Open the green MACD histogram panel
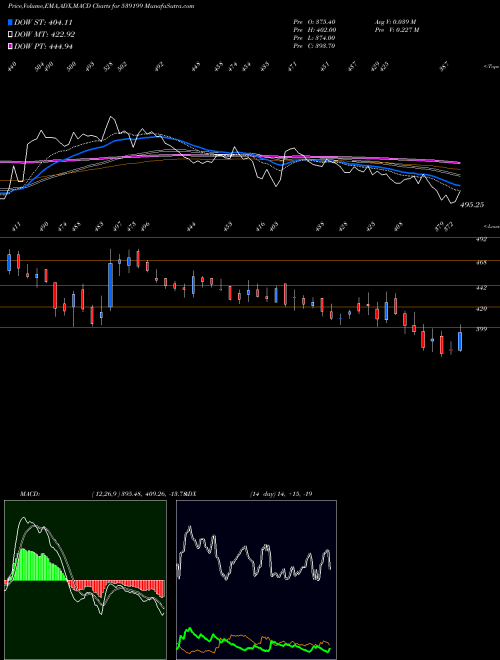The width and height of the screenshot is (500, 660). 85,580
